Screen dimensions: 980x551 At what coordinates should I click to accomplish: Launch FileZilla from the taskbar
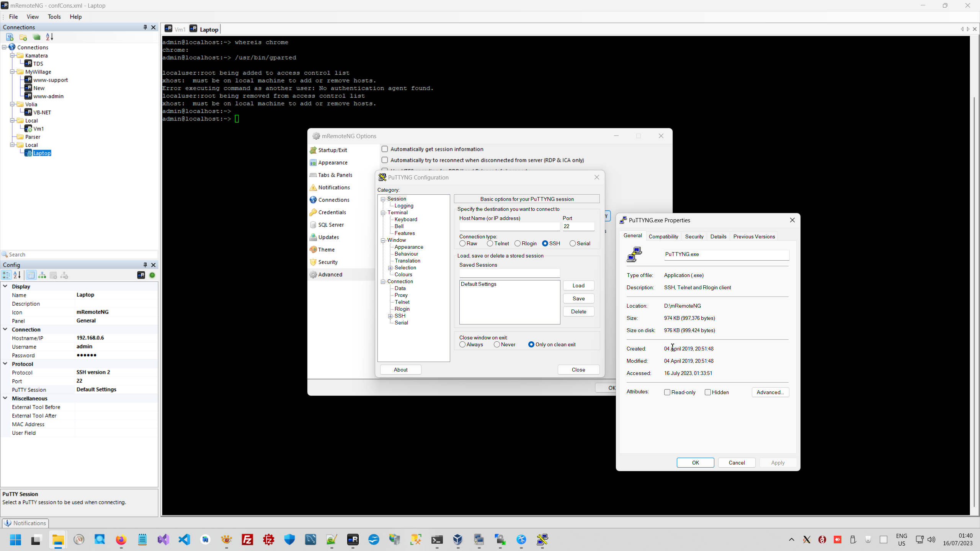click(247, 540)
